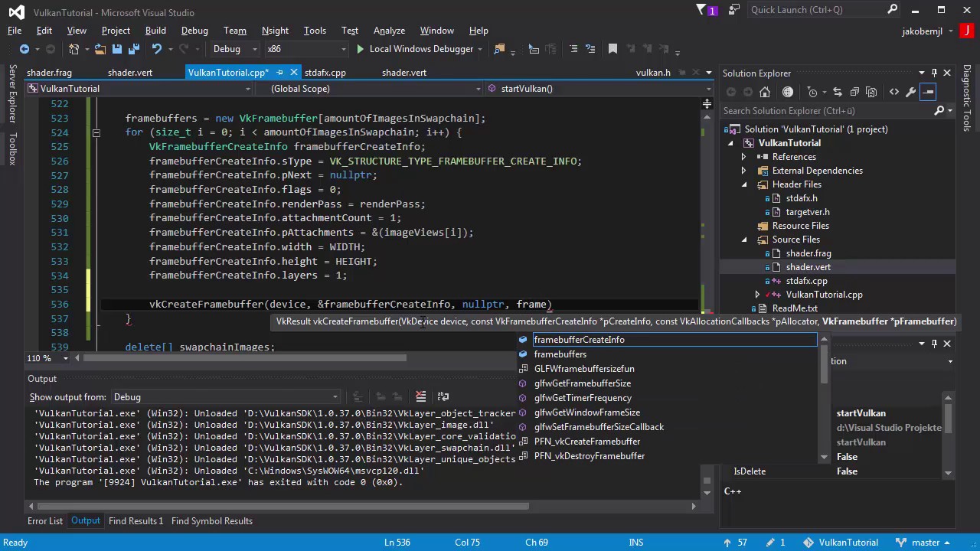Pin the VulkanTutorial.cpp tab
This screenshot has height=551, width=980.
click(280, 73)
